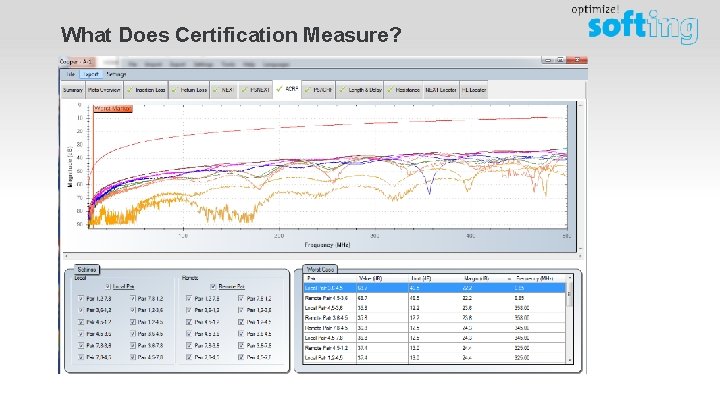Select the NEXT tab
Screen dimensions: 720x405
coord(224,90)
